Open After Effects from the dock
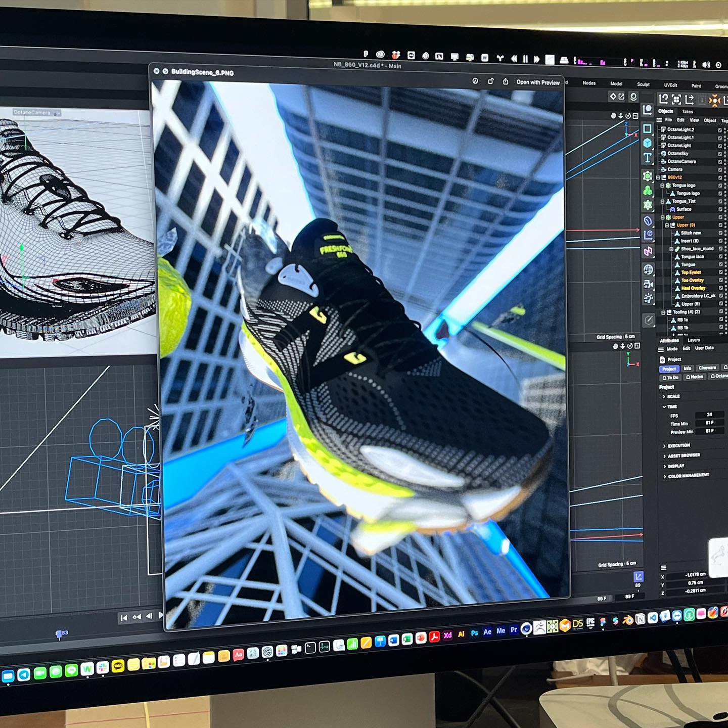The height and width of the screenshot is (728, 728). point(487,631)
